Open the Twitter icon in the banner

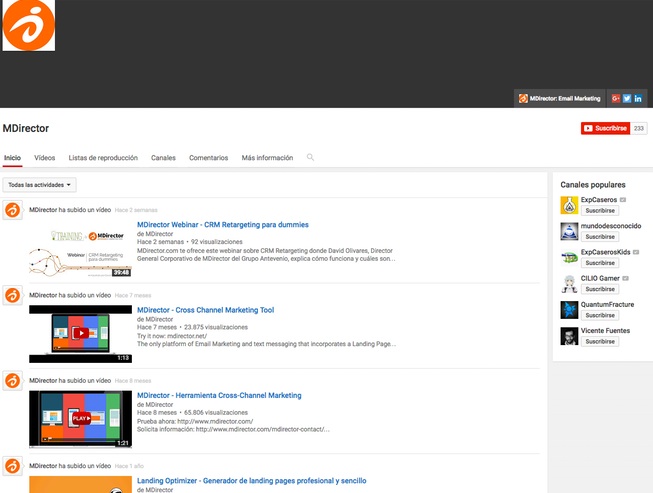tap(627, 99)
